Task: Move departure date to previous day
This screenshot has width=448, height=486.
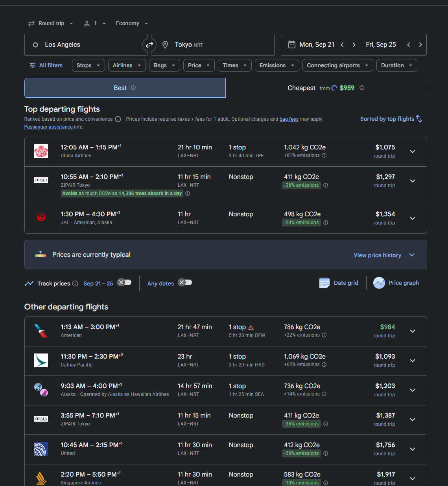Action: point(342,45)
